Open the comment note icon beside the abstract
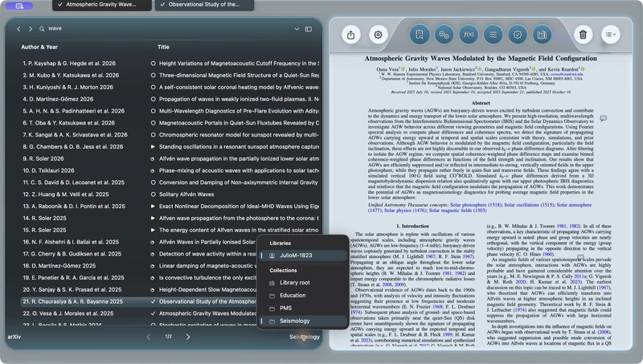This screenshot has width=643, height=364. [x=604, y=118]
